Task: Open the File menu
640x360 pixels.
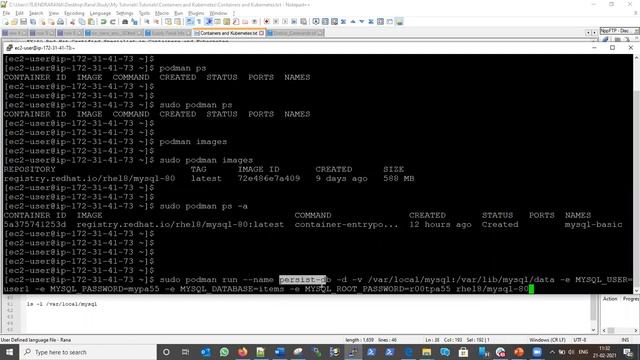Action: coord(6,13)
